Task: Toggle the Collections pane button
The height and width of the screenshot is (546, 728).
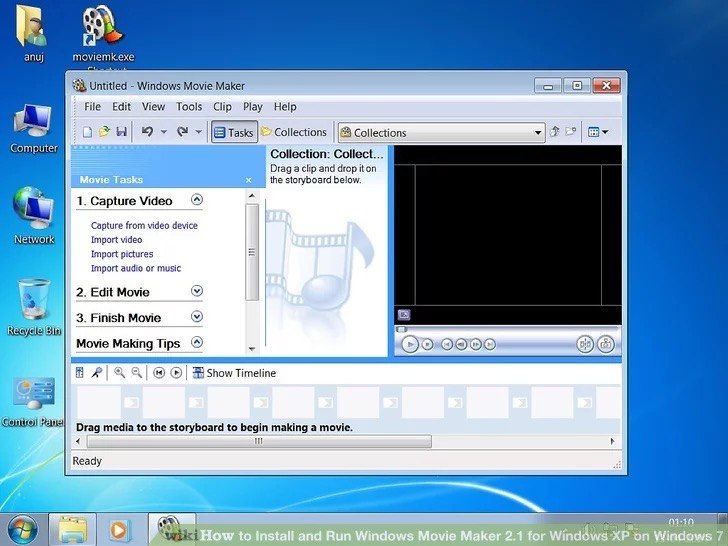Action: [x=294, y=132]
